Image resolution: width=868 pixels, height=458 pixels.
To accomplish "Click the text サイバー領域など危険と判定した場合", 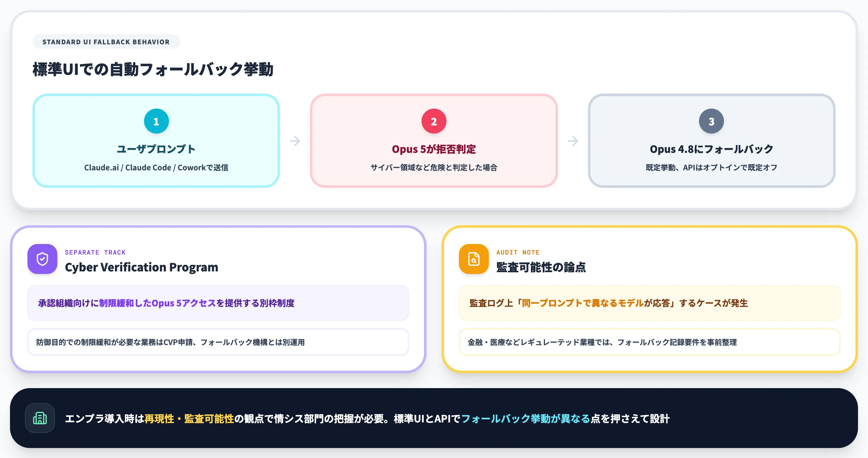I will [x=434, y=168].
